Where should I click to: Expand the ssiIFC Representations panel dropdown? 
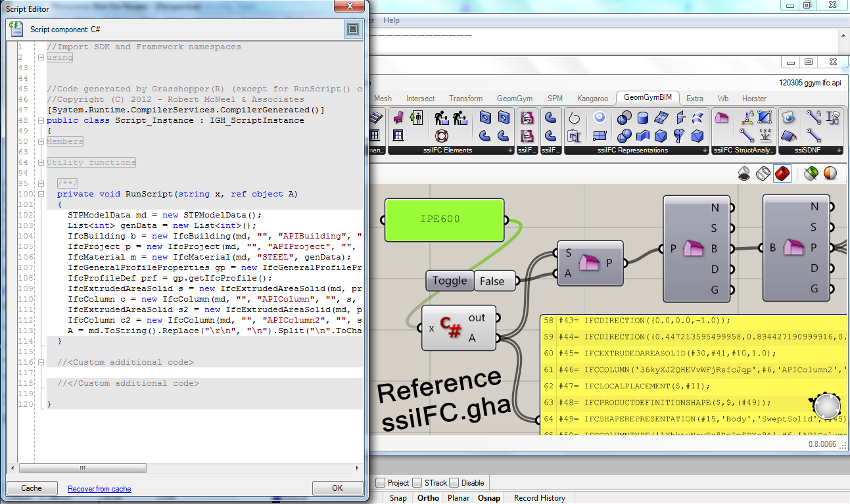703,150
